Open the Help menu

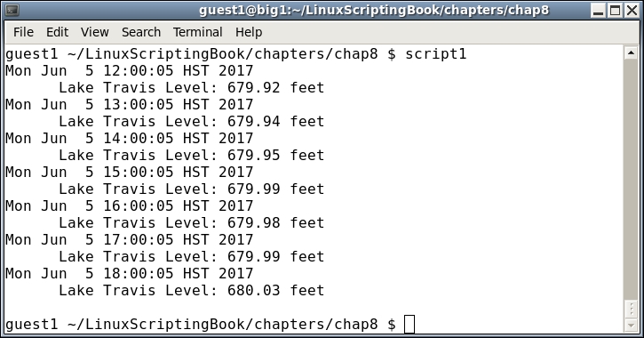pos(249,32)
